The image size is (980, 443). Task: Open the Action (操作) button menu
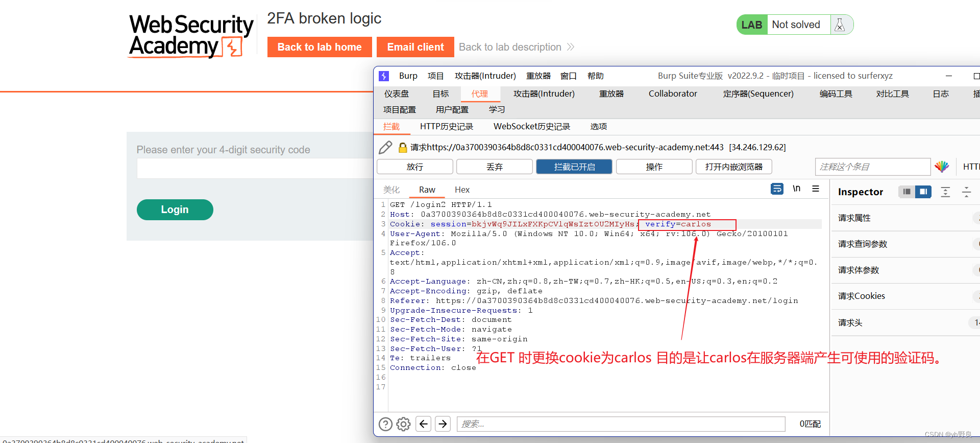pos(654,167)
